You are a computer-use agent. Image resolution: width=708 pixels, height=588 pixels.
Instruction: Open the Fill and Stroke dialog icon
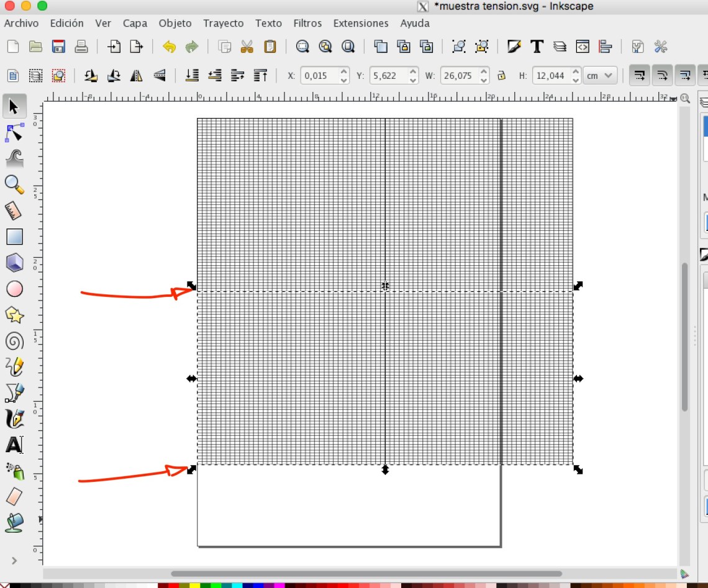[x=514, y=47]
